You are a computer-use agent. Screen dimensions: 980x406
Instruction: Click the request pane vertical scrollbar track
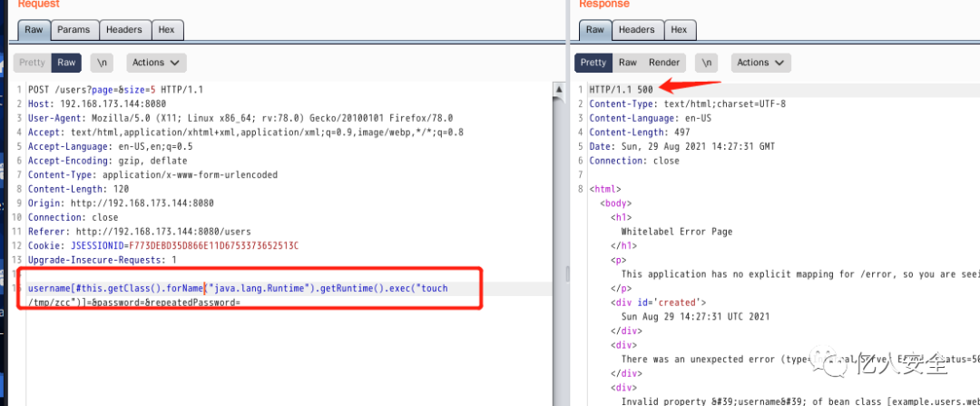(559, 251)
